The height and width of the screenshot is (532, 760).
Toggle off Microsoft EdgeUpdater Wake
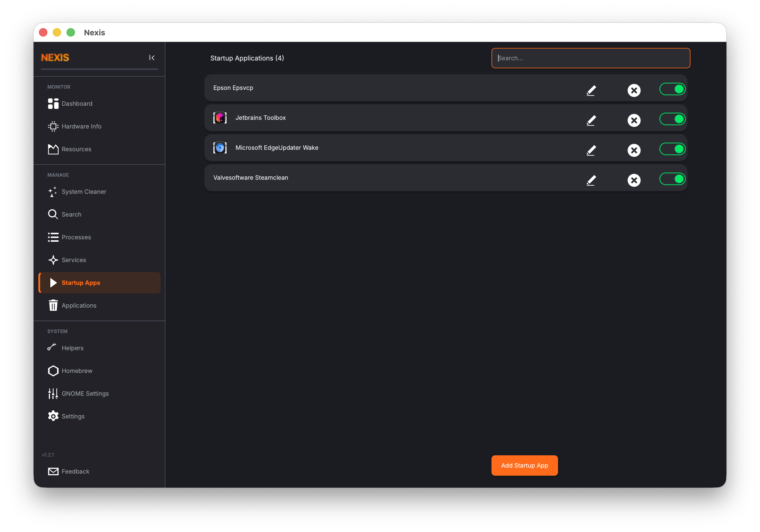[x=672, y=149]
